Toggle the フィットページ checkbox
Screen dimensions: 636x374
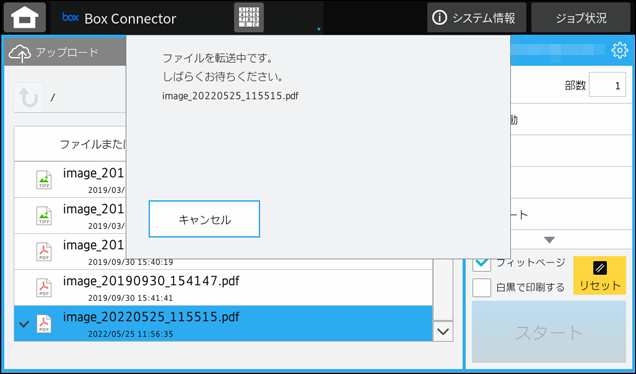coord(481,264)
